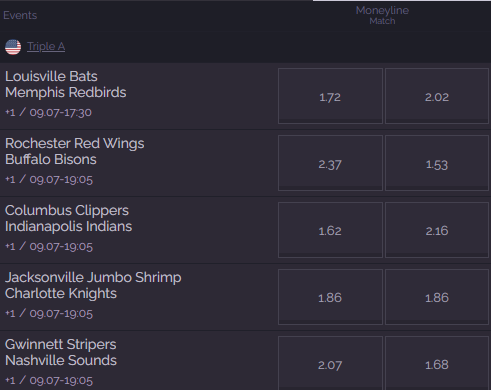Open Rochester Red Wings vs Buffalo Bisons event
The width and height of the screenshot is (491, 390).
[x=75, y=151]
